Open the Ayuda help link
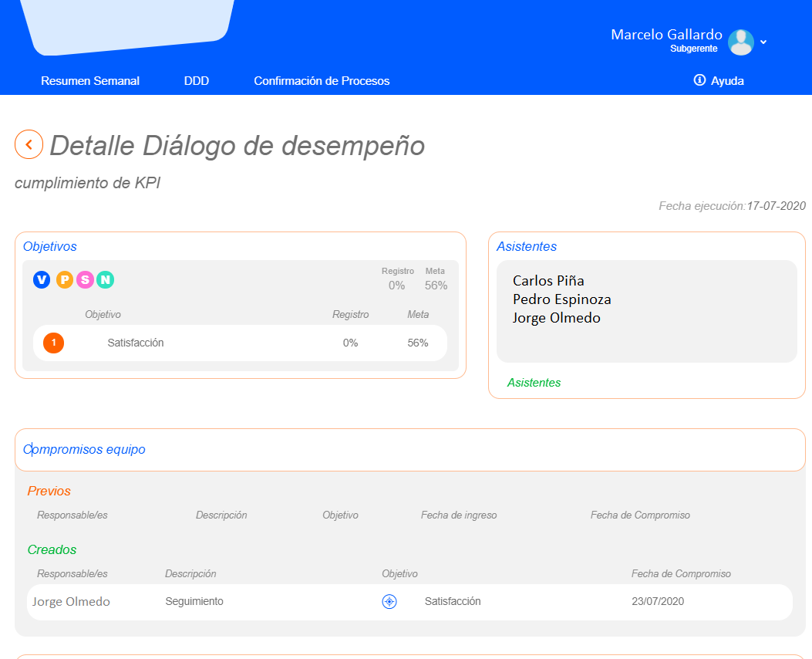Viewport: 812px width, 659px height. [x=727, y=81]
